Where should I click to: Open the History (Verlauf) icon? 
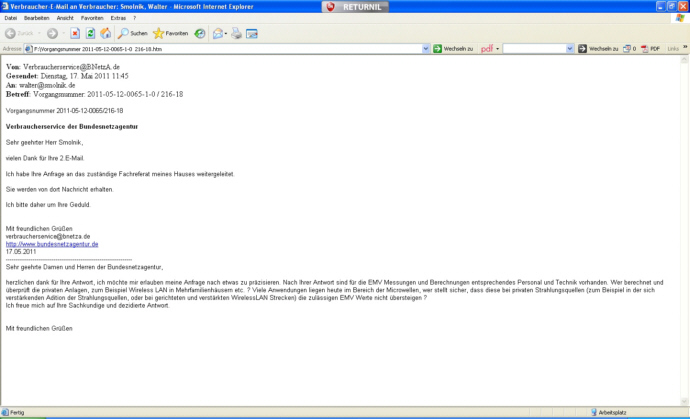point(200,33)
